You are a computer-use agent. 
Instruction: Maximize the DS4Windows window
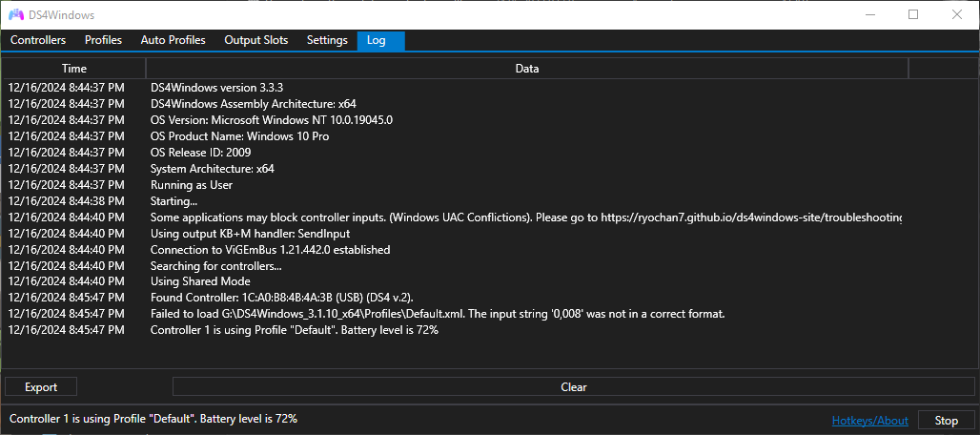pyautogui.click(x=913, y=14)
